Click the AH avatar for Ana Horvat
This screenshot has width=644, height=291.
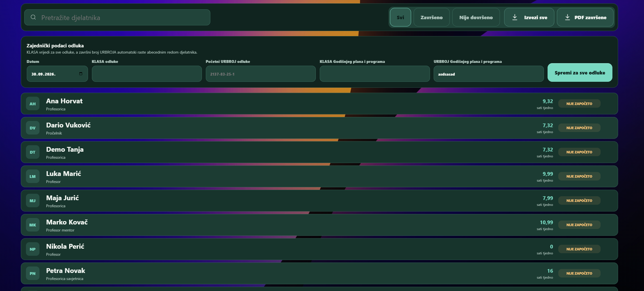(33, 103)
